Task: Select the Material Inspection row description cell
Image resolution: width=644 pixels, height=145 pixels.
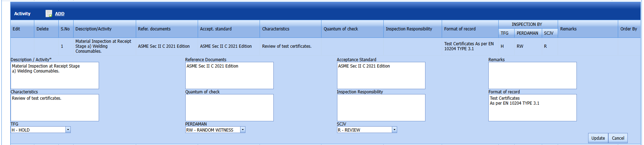Action: click(103, 46)
